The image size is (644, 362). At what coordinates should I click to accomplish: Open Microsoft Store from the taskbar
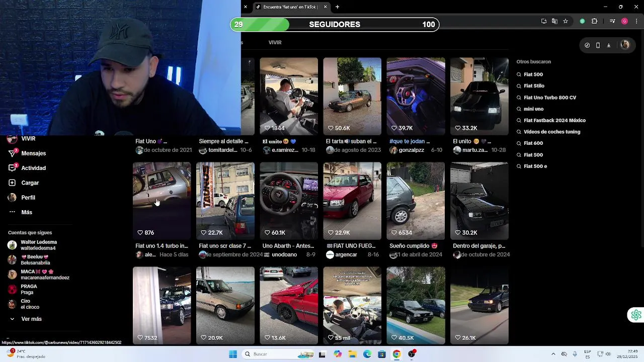[x=382, y=354]
